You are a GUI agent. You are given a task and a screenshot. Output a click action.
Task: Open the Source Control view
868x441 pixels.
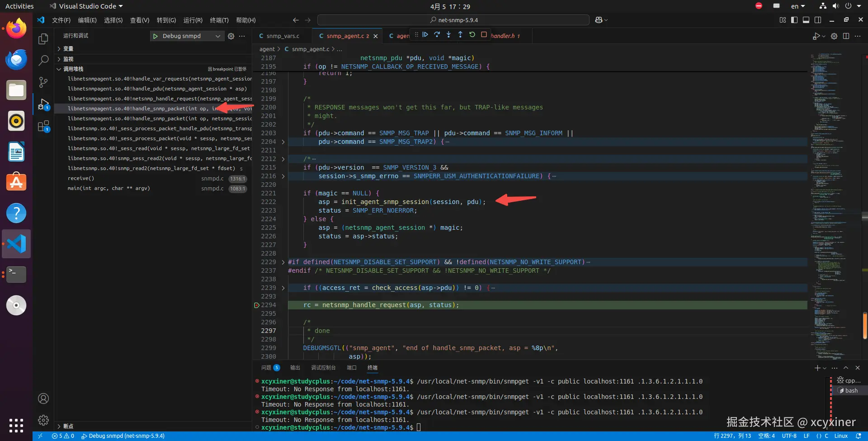click(x=43, y=82)
